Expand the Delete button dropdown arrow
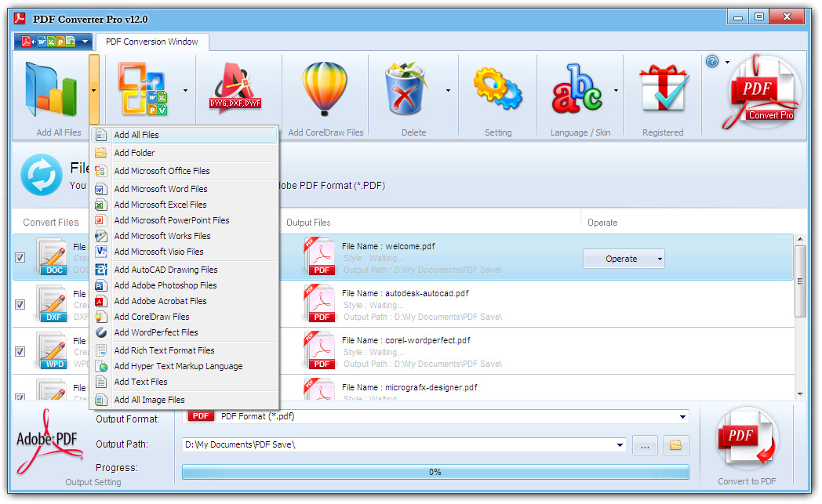 448,91
